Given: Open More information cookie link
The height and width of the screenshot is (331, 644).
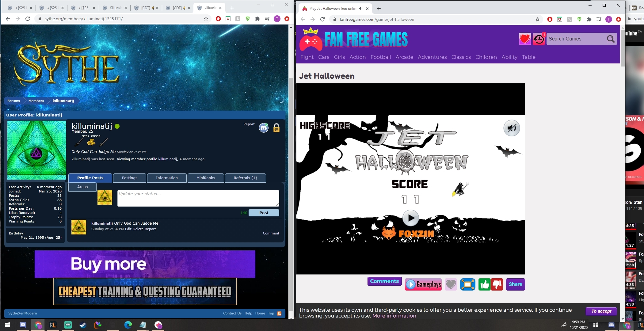Looking at the screenshot, I should coord(394,316).
